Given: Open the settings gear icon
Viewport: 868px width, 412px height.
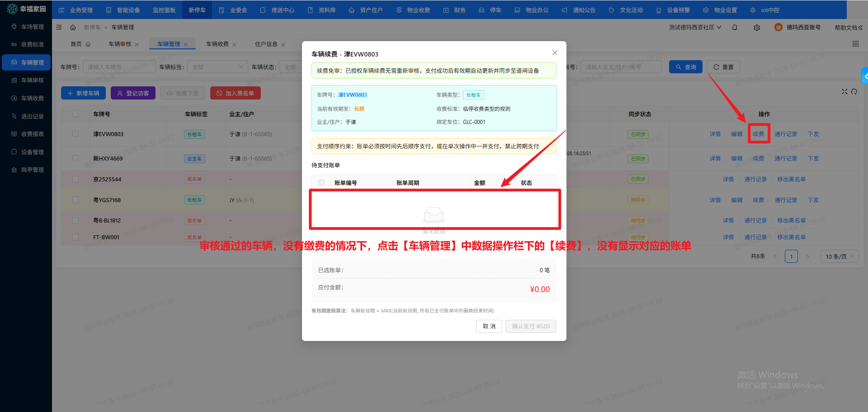Looking at the screenshot, I should [x=757, y=27].
